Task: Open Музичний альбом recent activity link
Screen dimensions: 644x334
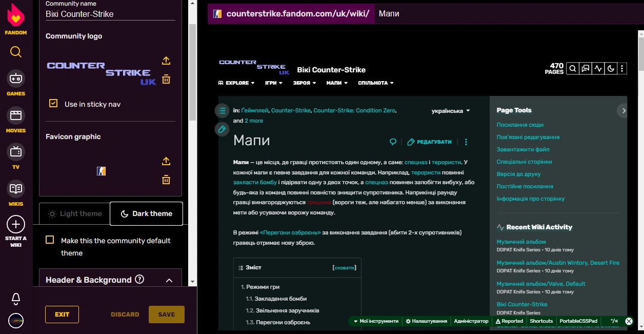Action: pyautogui.click(x=521, y=242)
